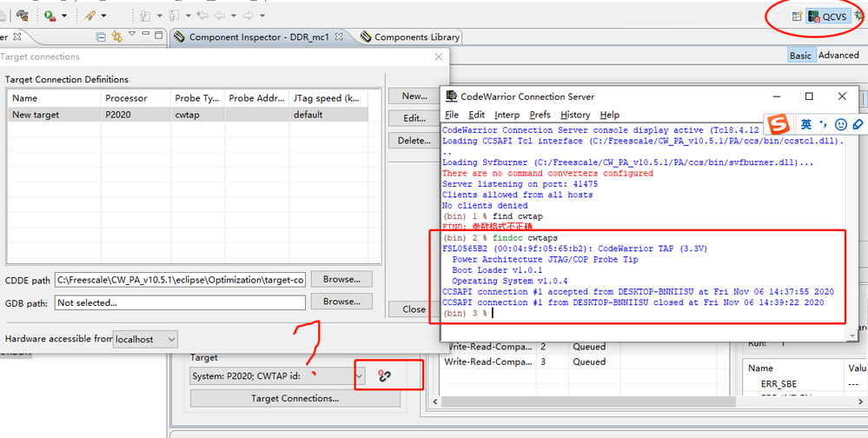Open the previous annotation dropdown arrow

[189, 16]
